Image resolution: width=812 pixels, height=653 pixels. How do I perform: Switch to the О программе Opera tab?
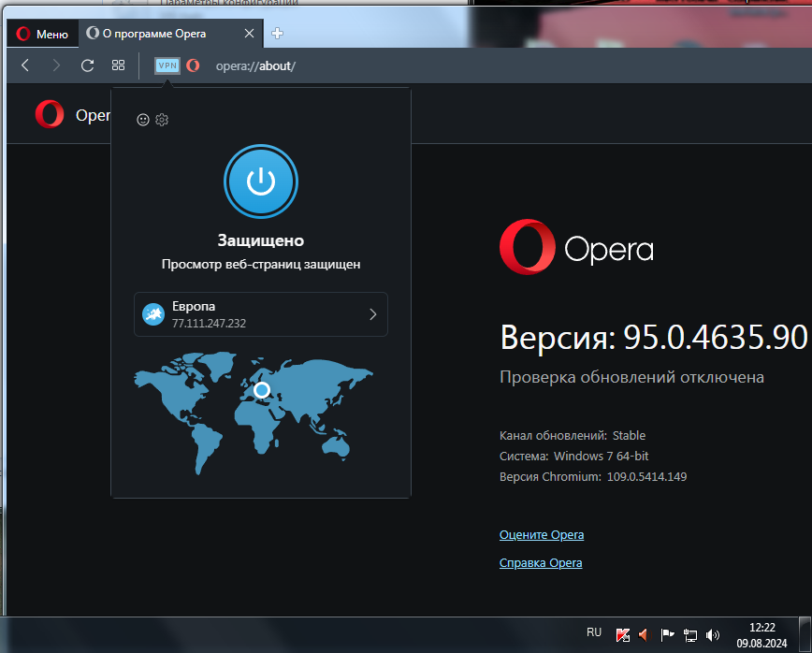[x=159, y=34]
